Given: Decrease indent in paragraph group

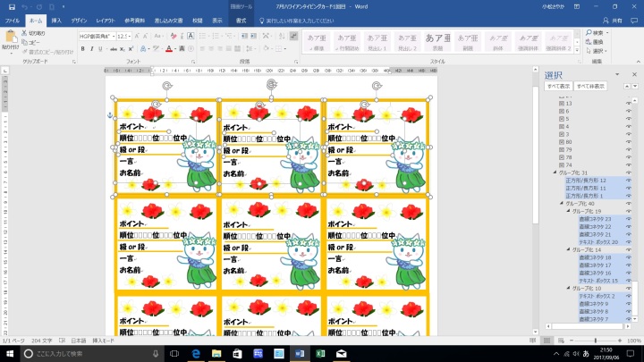Looking at the screenshot, I should [x=245, y=36].
